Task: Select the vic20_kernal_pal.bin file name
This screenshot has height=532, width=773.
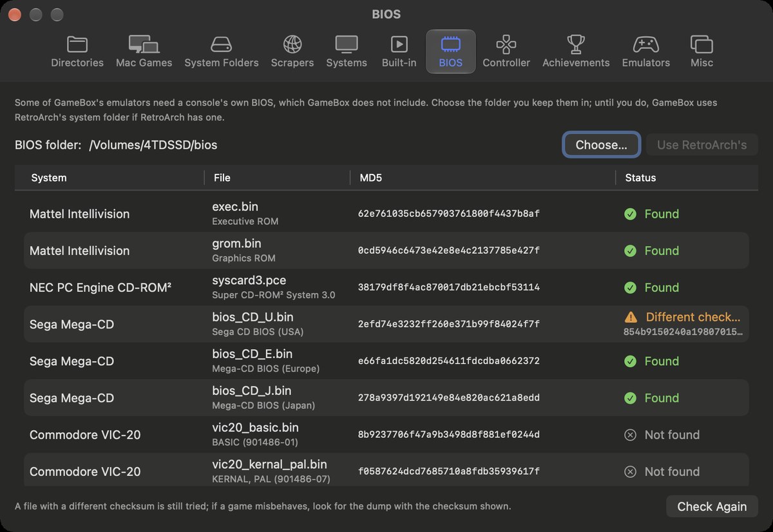Action: coord(269,464)
